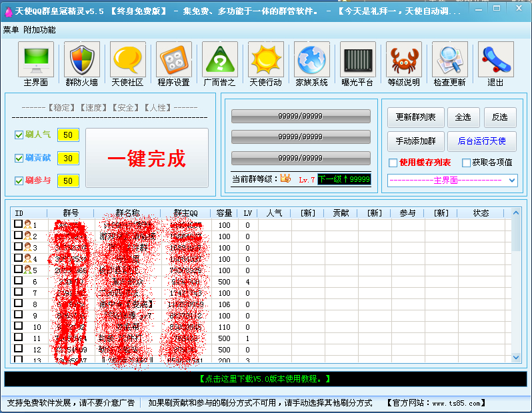Click user avatar icon in row 5
Image resolution: width=532 pixels, height=413 pixels.
pyautogui.click(x=28, y=270)
